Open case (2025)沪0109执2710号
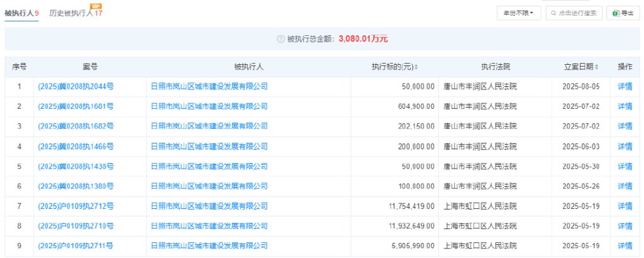Image resolution: width=644 pixels, height=258 pixels. click(75, 226)
